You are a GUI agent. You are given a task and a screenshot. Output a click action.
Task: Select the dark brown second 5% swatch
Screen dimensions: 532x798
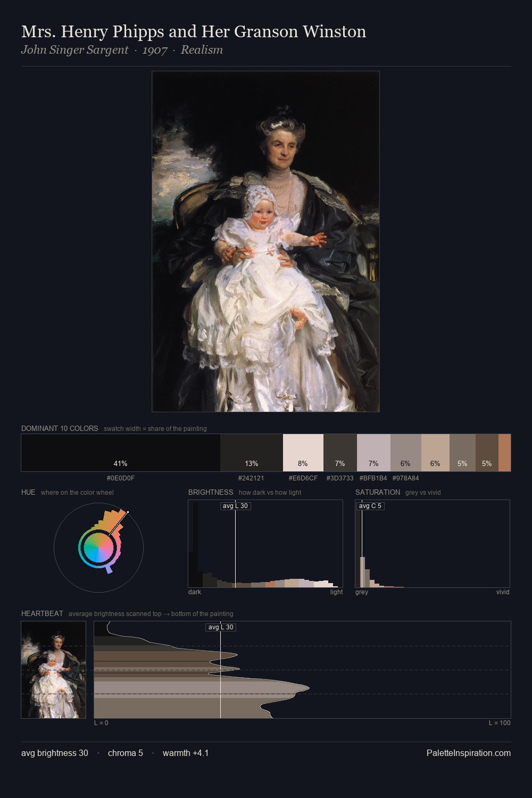487,453
